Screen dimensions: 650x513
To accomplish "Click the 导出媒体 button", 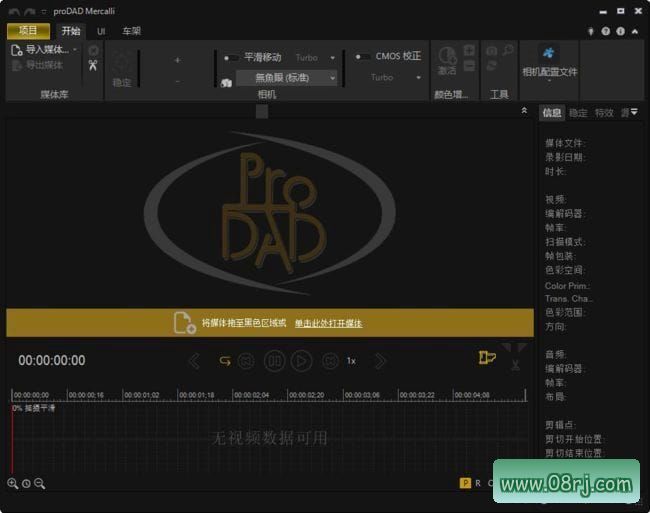I will [x=38, y=65].
